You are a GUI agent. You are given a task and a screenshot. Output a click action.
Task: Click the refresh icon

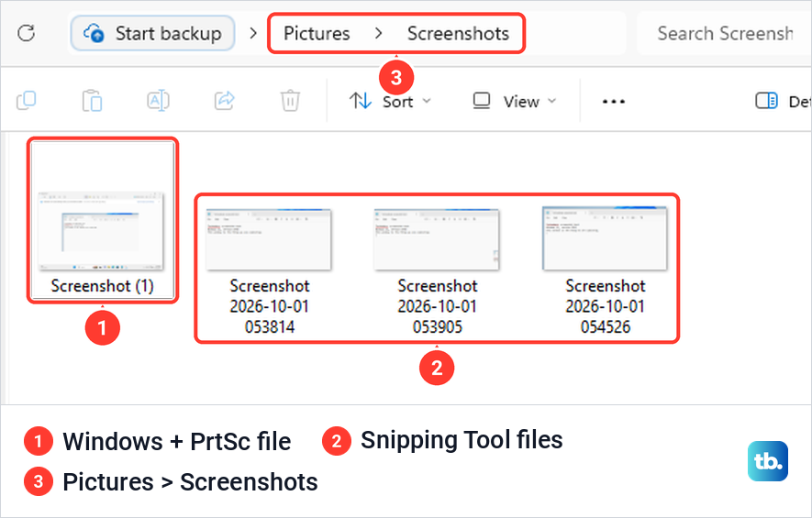(x=26, y=33)
